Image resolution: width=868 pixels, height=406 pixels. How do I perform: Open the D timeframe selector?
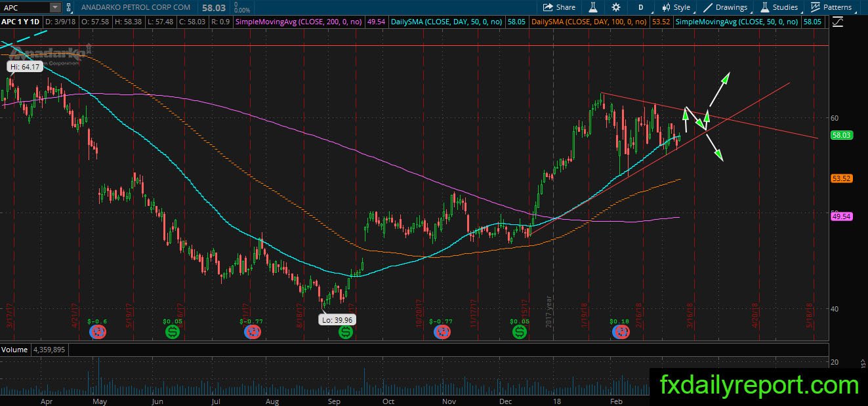click(x=640, y=7)
